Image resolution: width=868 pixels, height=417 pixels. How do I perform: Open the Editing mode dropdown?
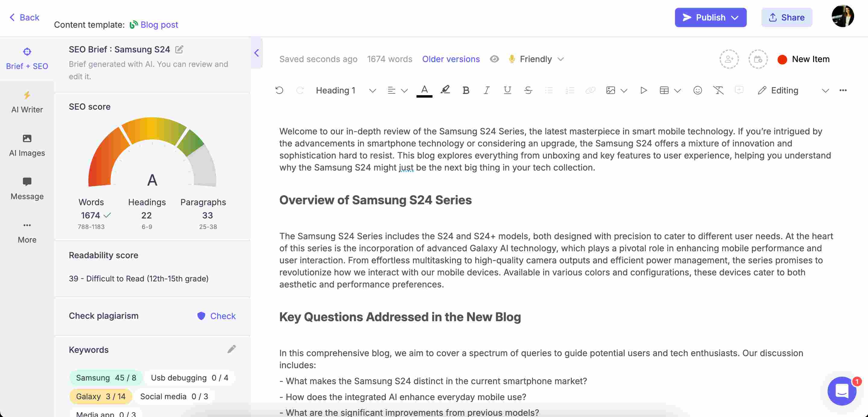tap(793, 90)
